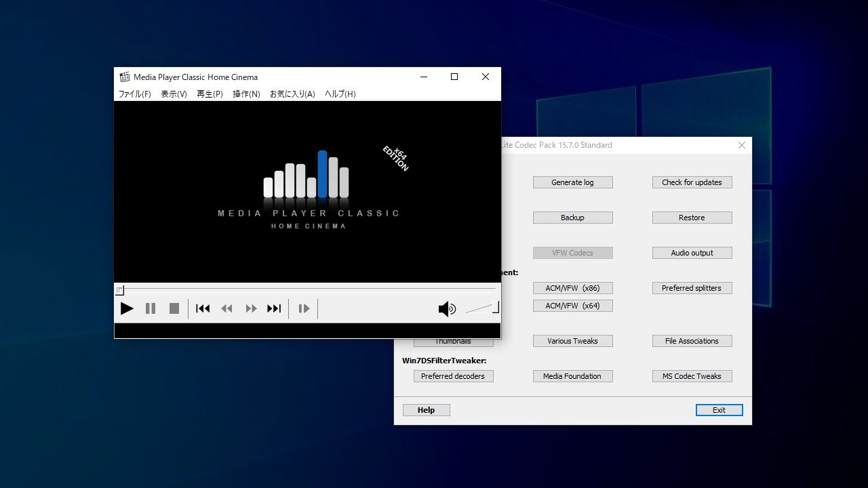Adjust the volume slider in MPC
This screenshot has width=868, height=488.
click(x=482, y=308)
